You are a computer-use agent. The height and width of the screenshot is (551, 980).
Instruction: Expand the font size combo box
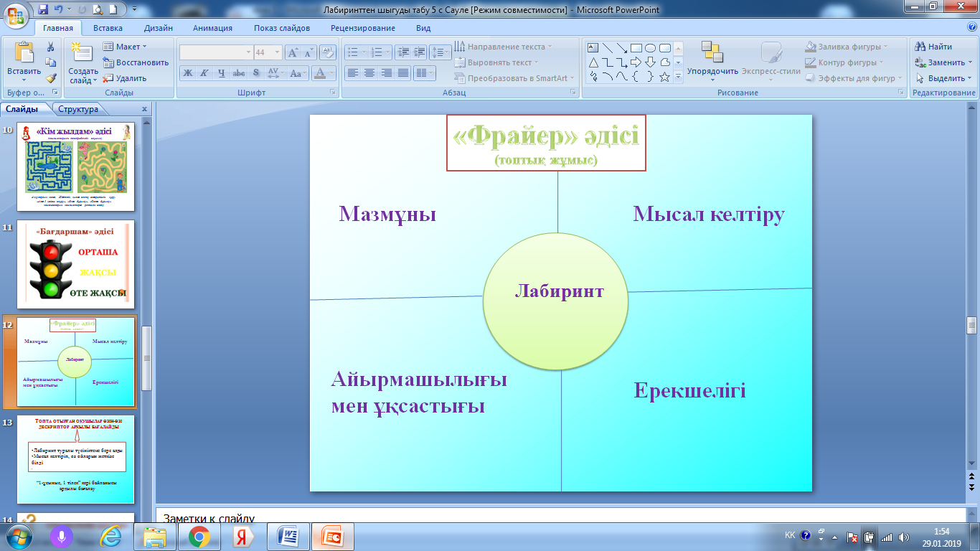pos(278,52)
